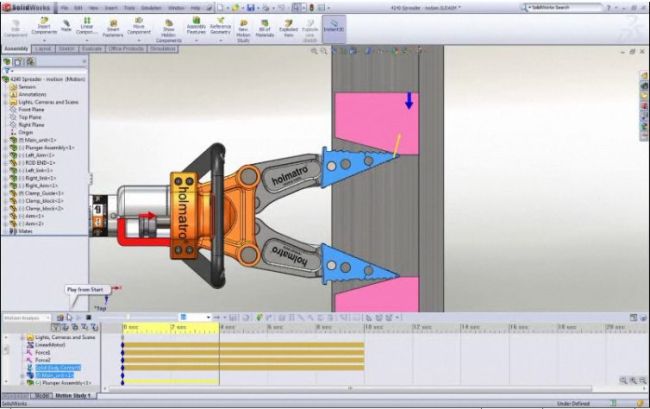Select the Motion Study 1 tab
The height and width of the screenshot is (409, 650).
click(73, 396)
